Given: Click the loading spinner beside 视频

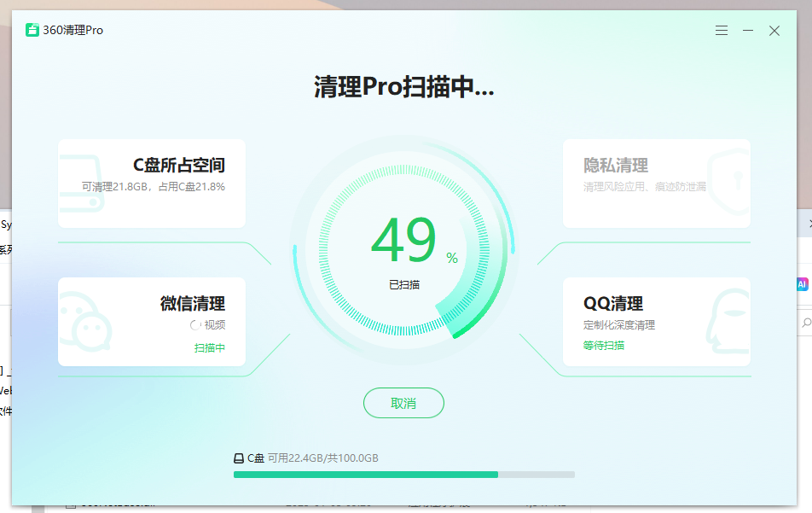Looking at the screenshot, I should click(x=195, y=325).
